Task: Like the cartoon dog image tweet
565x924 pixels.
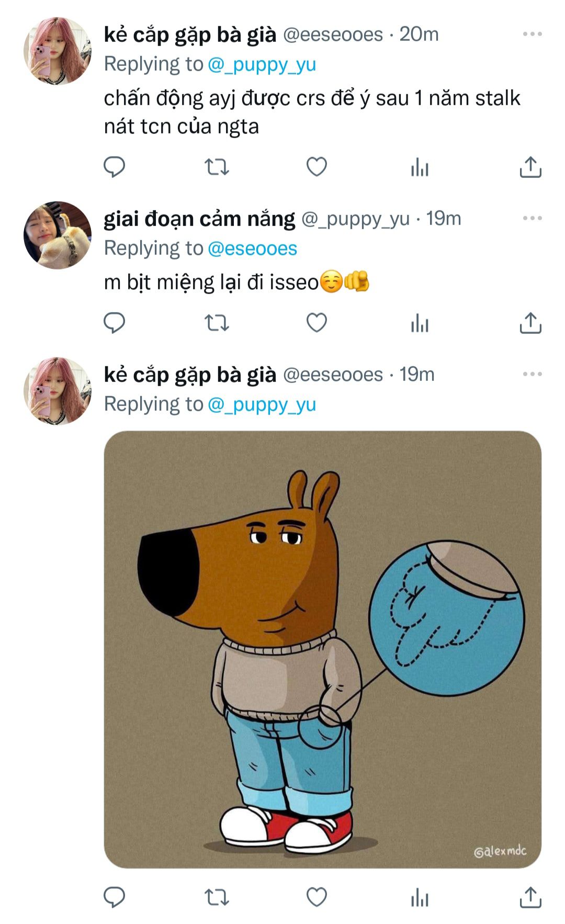Action: (317, 897)
